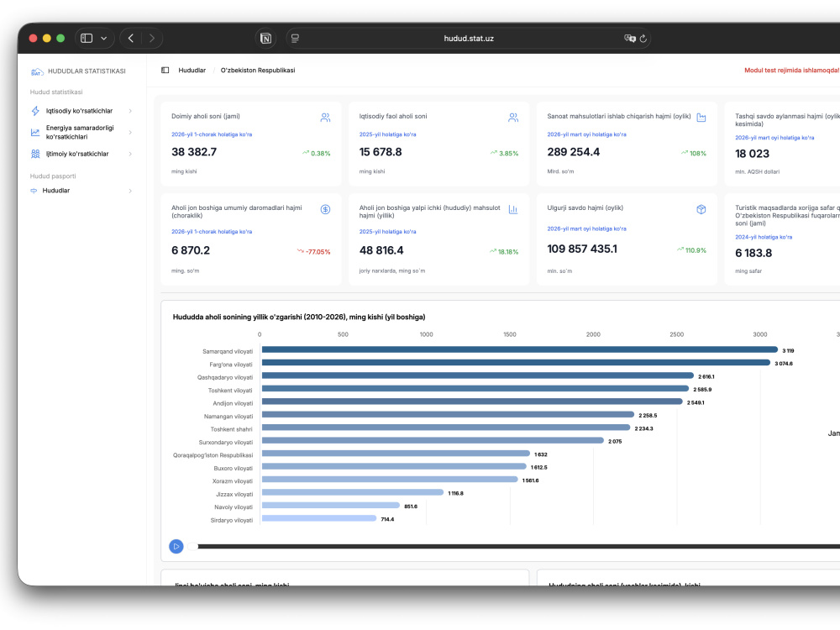
Task: Open the reader view icon in address bar
Action: [295, 38]
